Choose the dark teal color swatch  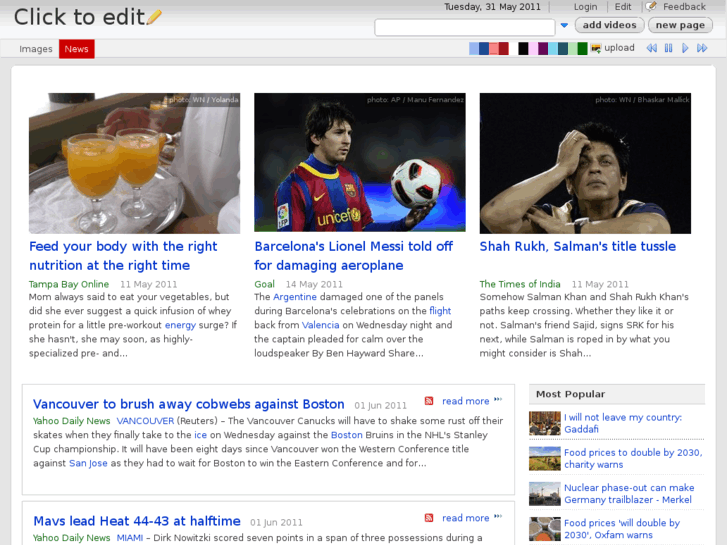click(563, 48)
